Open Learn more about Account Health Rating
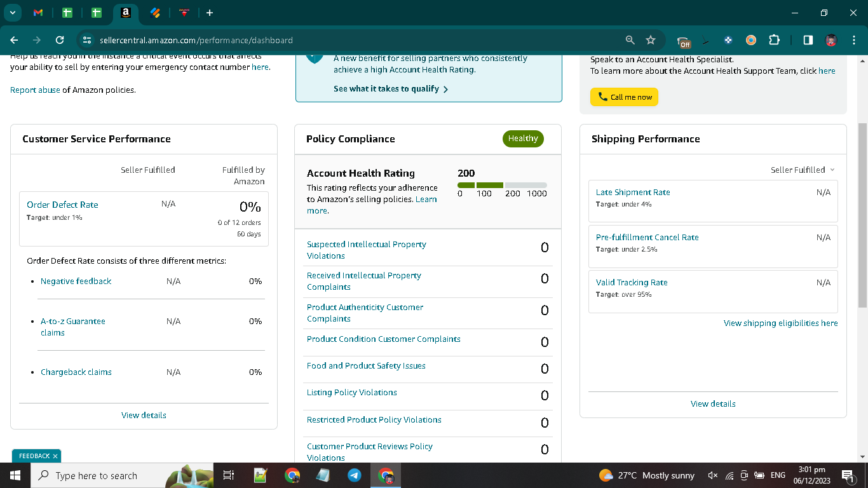Screen dimensions: 868x488 (x=372, y=205)
